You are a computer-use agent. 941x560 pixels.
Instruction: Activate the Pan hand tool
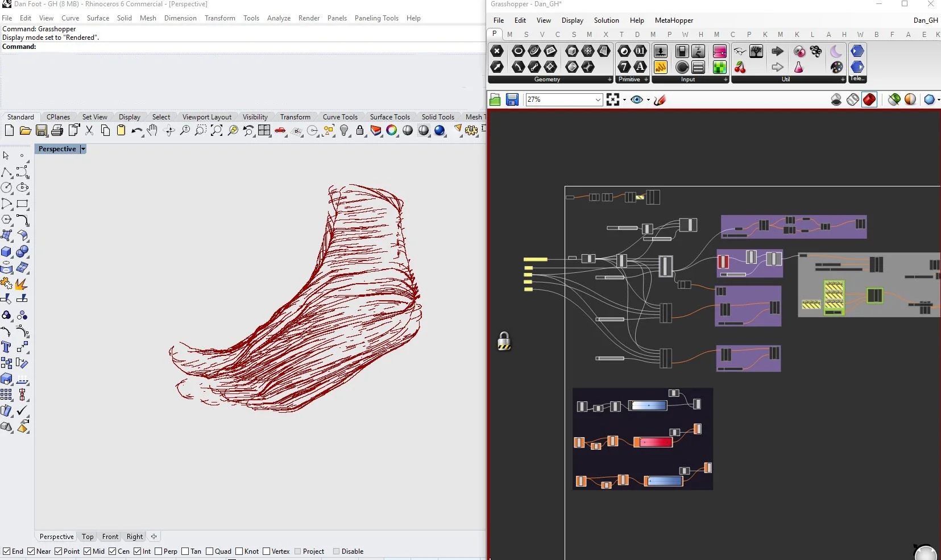(152, 131)
